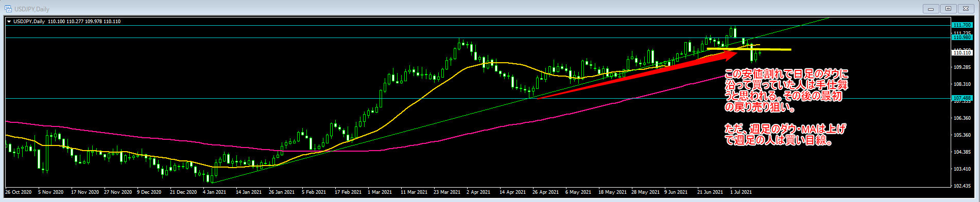Click the 111.700 price level label
This screenshot has height=202, width=980.
click(x=961, y=25)
